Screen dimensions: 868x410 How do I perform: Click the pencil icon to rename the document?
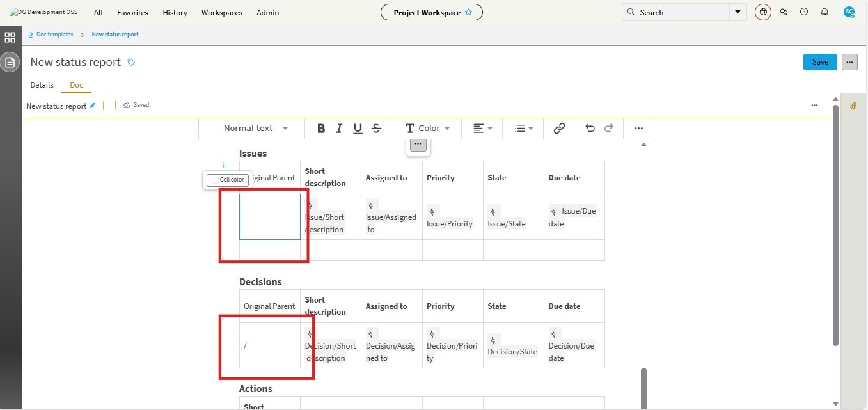click(93, 106)
